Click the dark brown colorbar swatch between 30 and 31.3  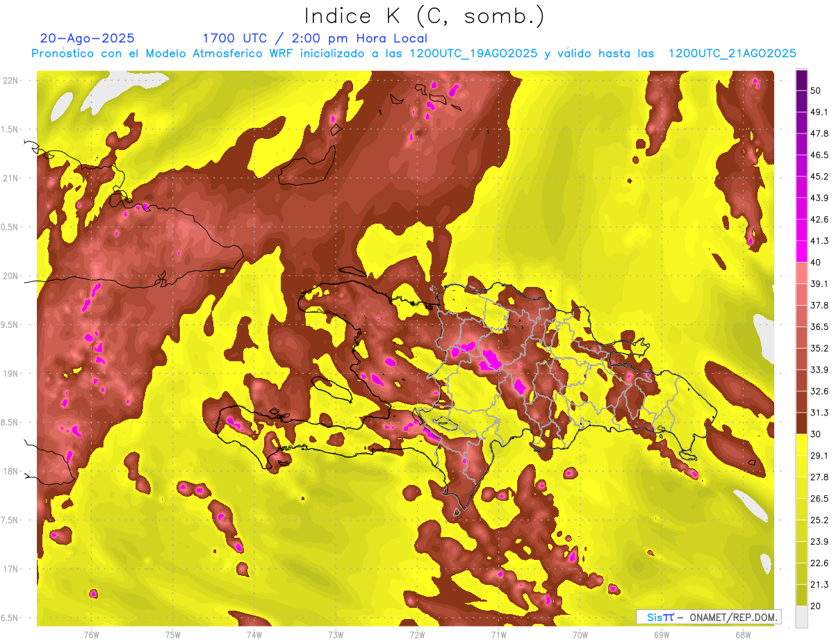tap(801, 423)
